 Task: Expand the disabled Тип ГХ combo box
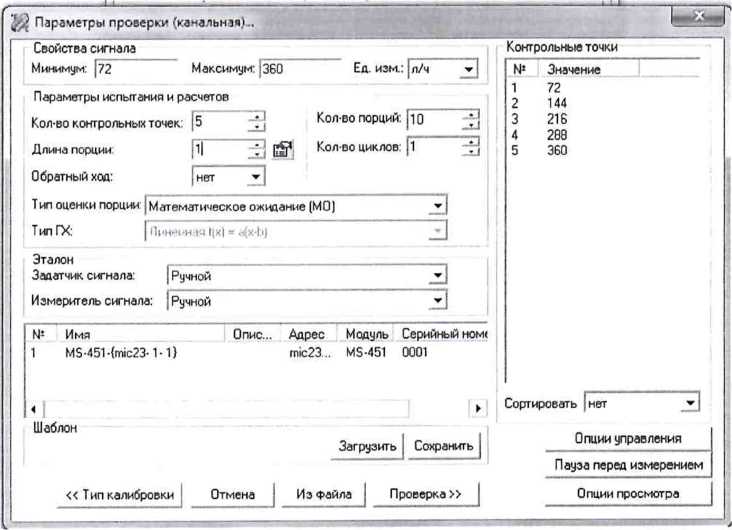[x=437, y=231]
